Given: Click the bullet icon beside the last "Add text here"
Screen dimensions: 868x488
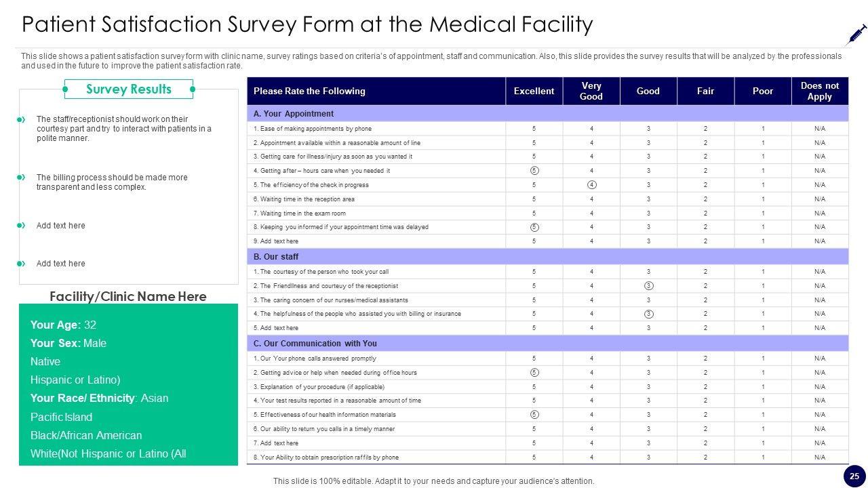Looking at the screenshot, I should pos(21,264).
